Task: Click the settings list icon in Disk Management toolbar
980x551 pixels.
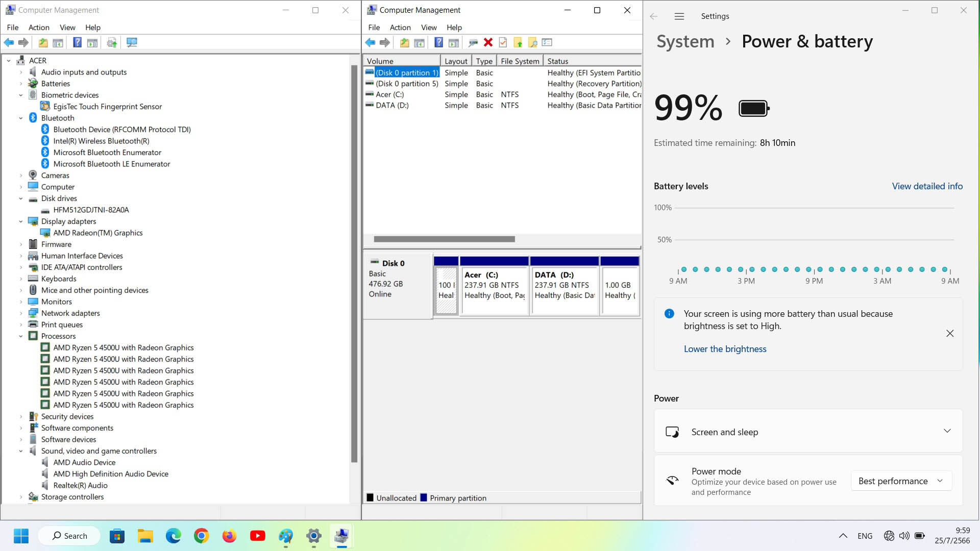Action: (x=547, y=43)
